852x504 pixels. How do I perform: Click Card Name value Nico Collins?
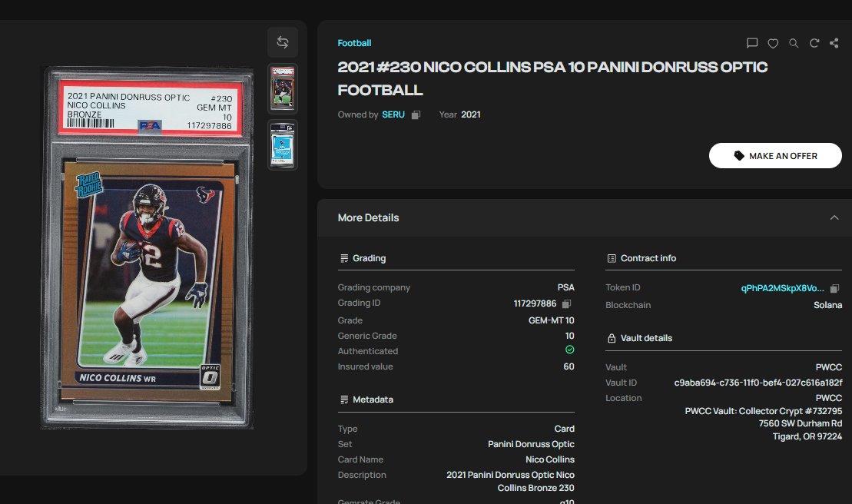point(550,459)
